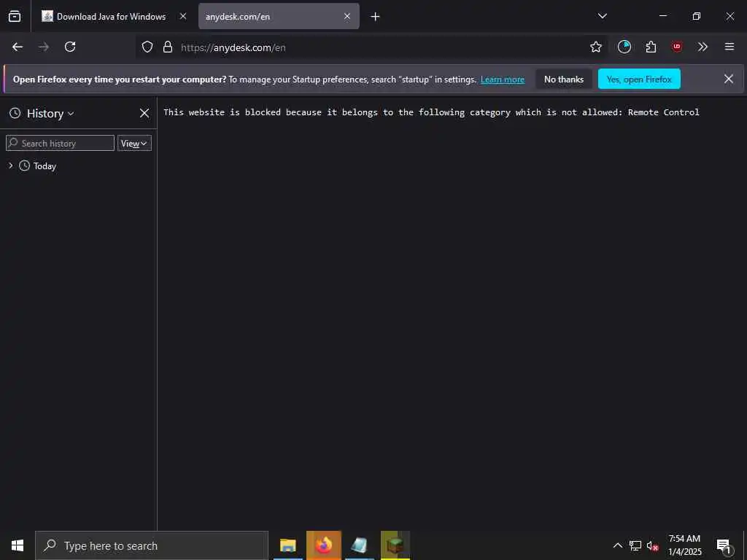Viewport: 747px width, 560px height.
Task: Open the muted volume tray icon
Action: tap(652, 545)
